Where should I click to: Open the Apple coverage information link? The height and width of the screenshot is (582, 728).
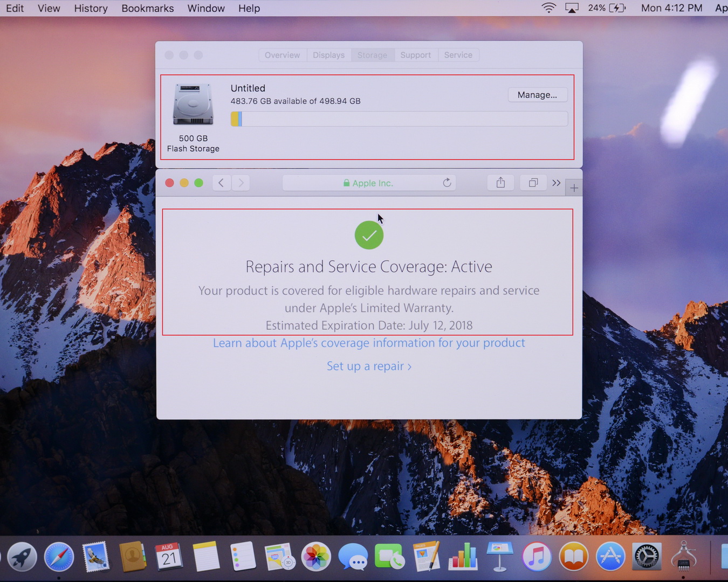[x=369, y=343]
